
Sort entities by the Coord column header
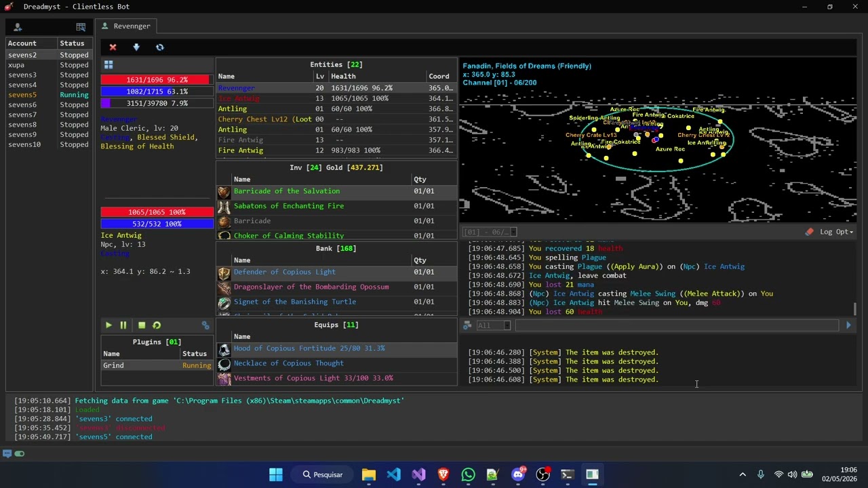441,77
